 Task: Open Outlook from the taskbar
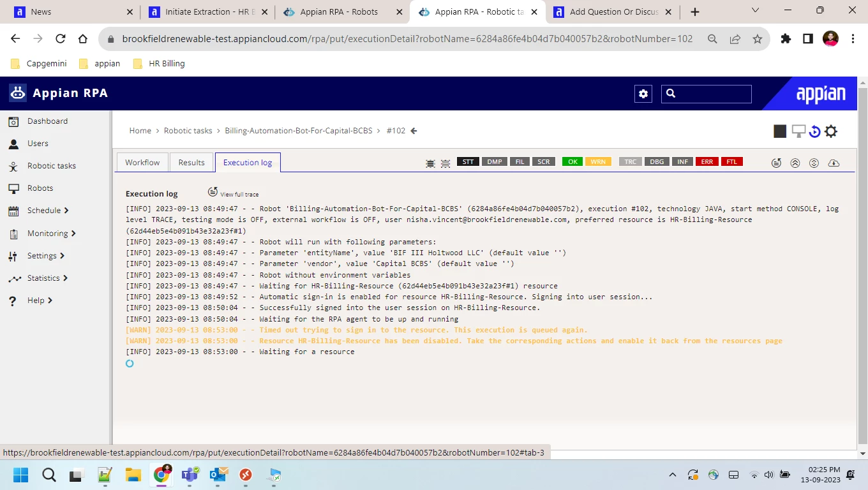(x=218, y=475)
